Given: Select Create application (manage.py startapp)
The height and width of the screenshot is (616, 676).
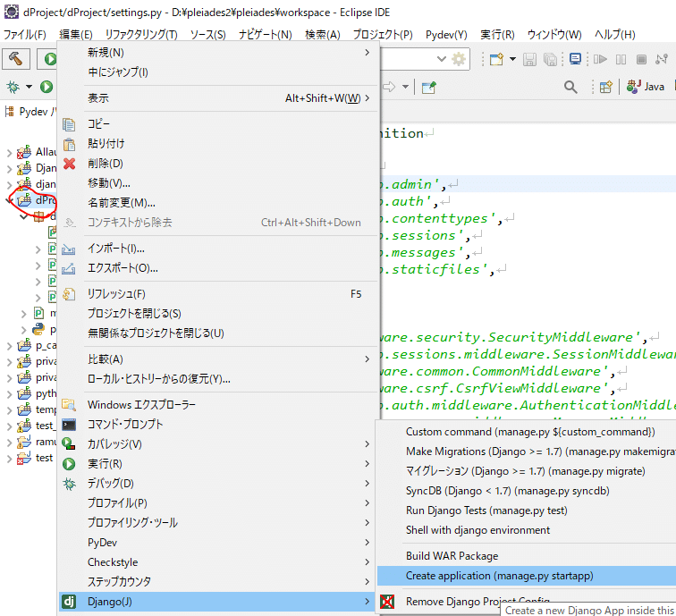Looking at the screenshot, I should [527, 576].
